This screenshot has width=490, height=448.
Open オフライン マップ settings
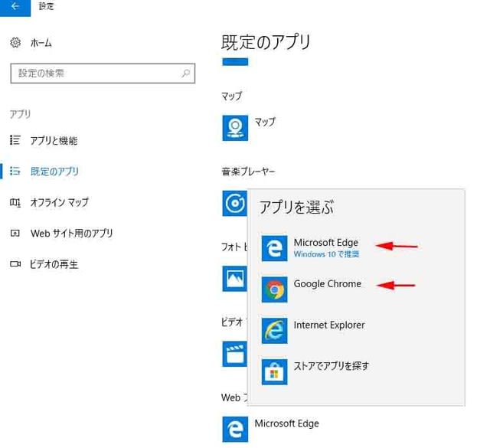60,202
